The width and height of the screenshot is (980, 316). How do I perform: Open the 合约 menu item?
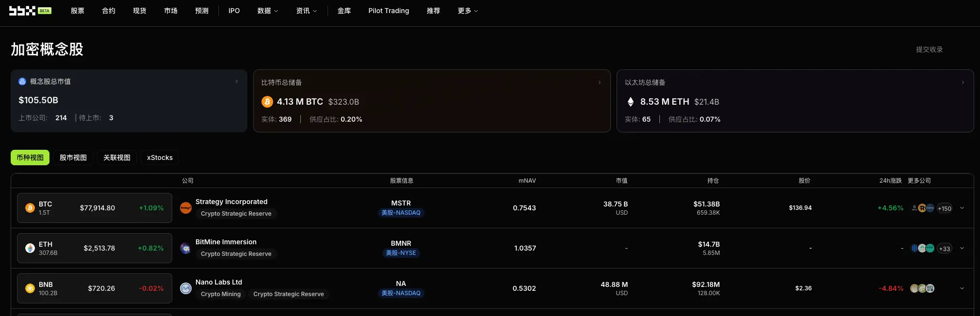(109, 11)
